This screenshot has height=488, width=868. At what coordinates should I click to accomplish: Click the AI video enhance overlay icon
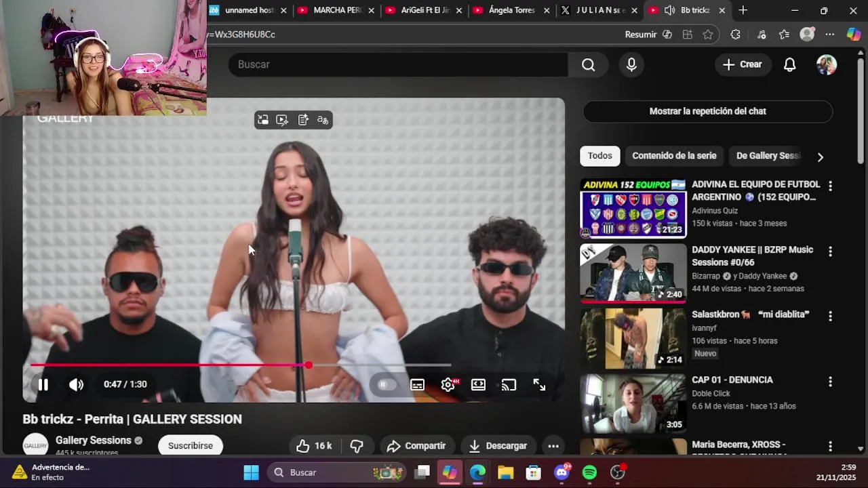[282, 120]
